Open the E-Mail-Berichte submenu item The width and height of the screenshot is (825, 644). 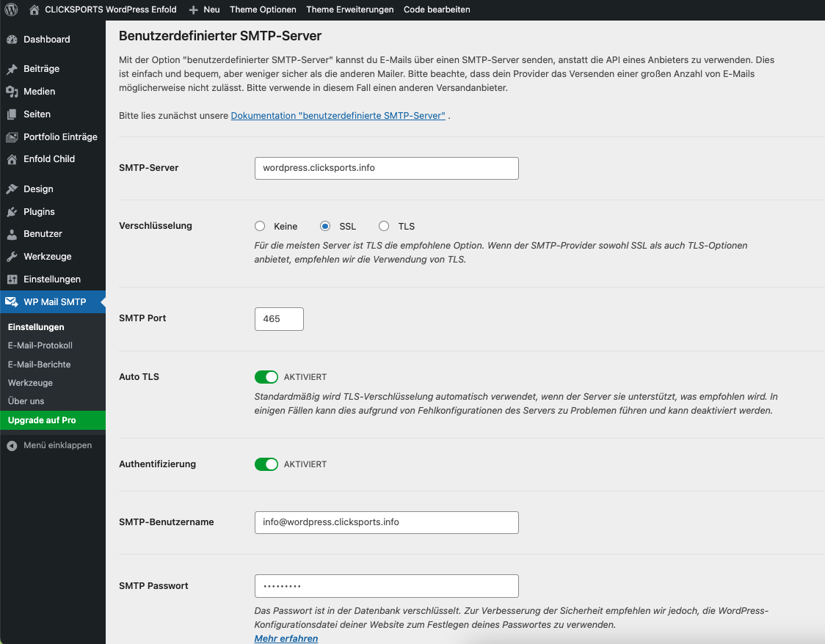[39, 365]
